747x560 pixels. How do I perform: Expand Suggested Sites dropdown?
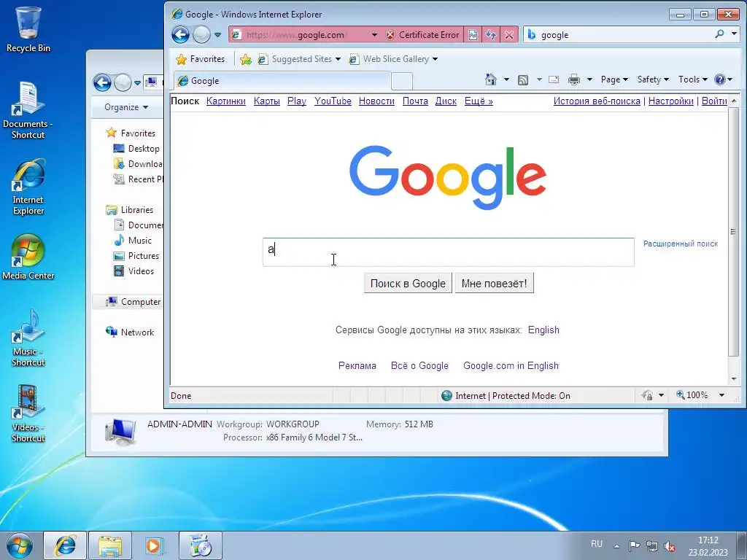pyautogui.click(x=338, y=59)
